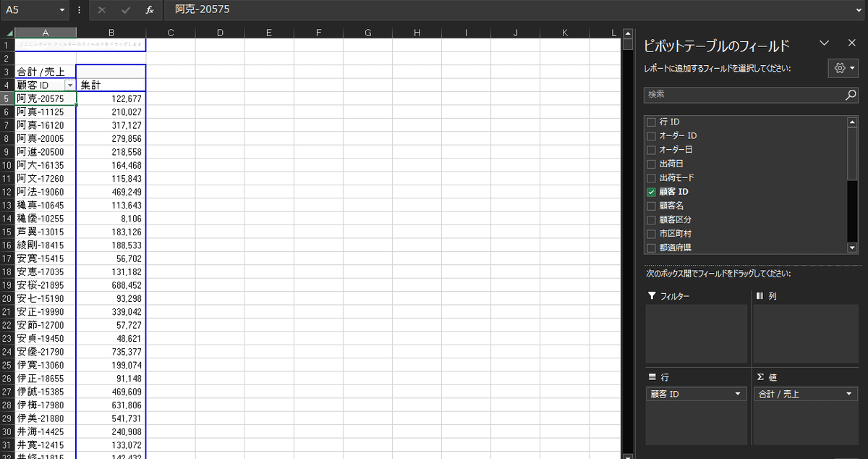Select column F header
This screenshot has width=868, height=459.
coord(318,33)
